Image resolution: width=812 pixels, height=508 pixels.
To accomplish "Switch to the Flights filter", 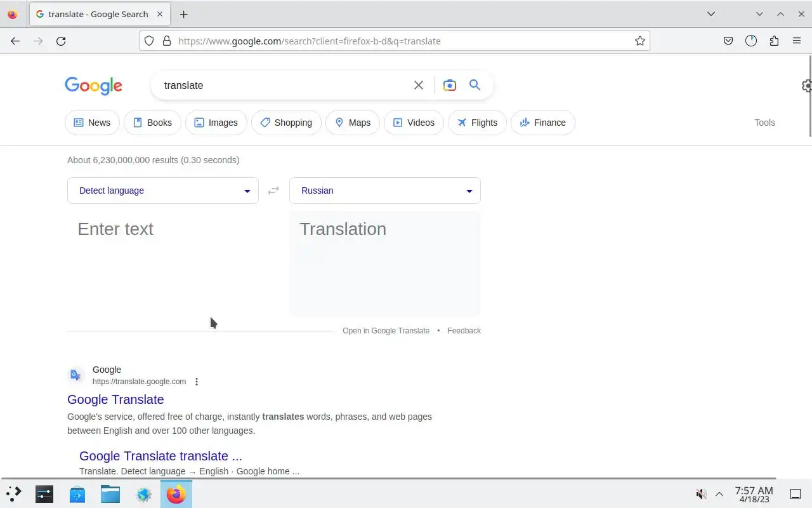I will [x=477, y=123].
